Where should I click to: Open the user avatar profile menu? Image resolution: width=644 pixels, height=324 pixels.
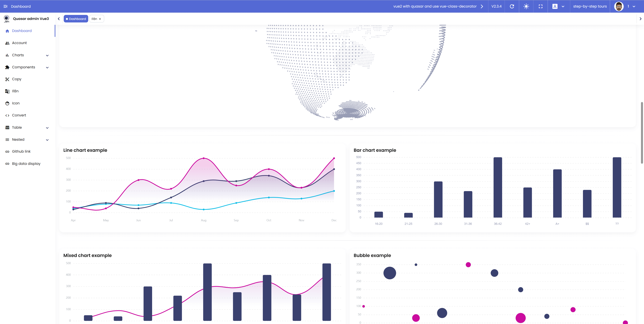click(x=619, y=6)
